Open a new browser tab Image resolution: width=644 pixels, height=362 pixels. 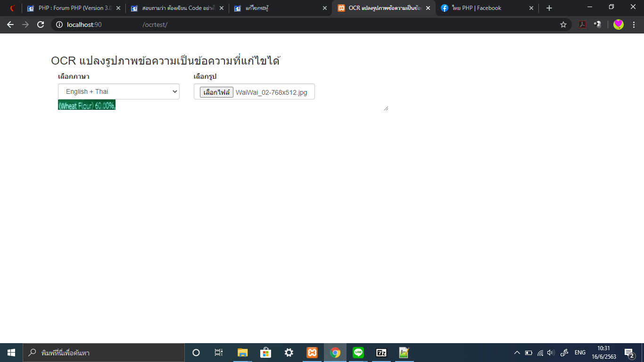tap(549, 8)
